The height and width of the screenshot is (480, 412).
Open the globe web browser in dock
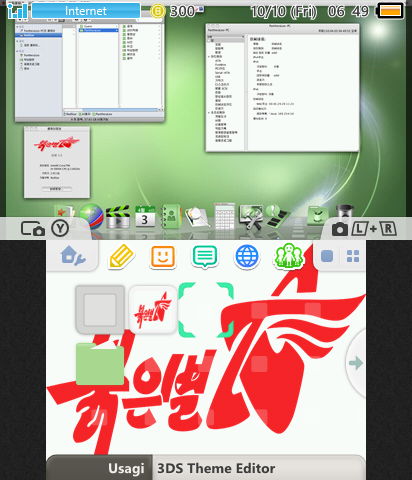[91, 217]
